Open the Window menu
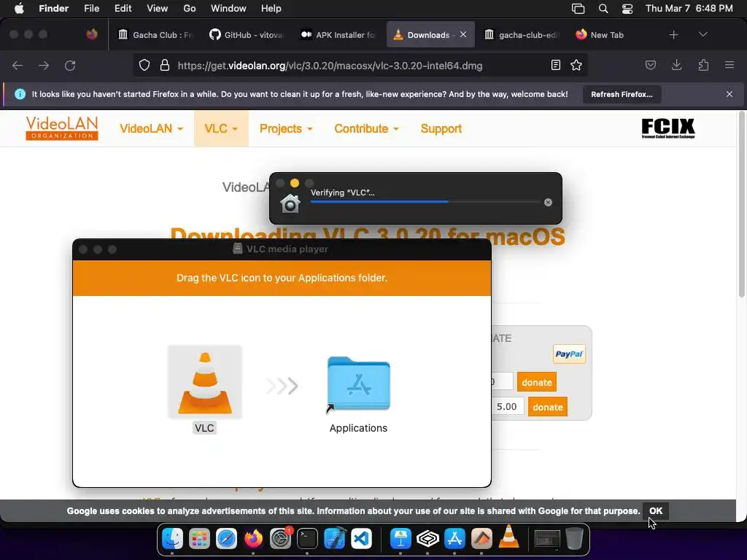The image size is (747, 560). point(228,9)
